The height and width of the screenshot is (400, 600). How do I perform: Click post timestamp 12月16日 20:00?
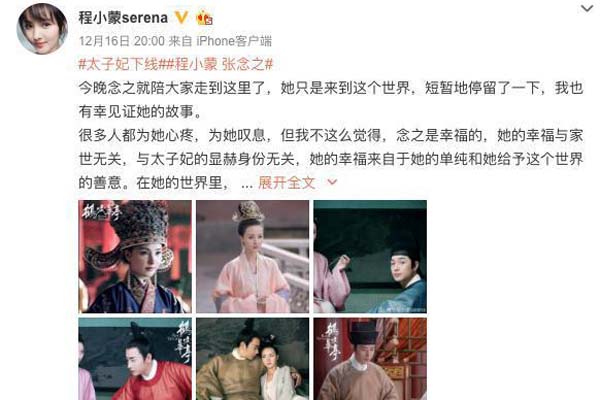click(122, 41)
